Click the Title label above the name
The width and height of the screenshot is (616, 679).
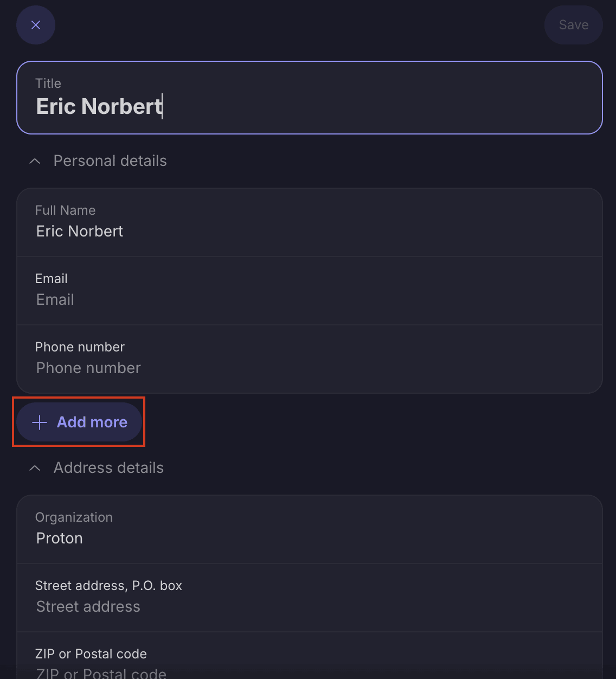coord(48,84)
